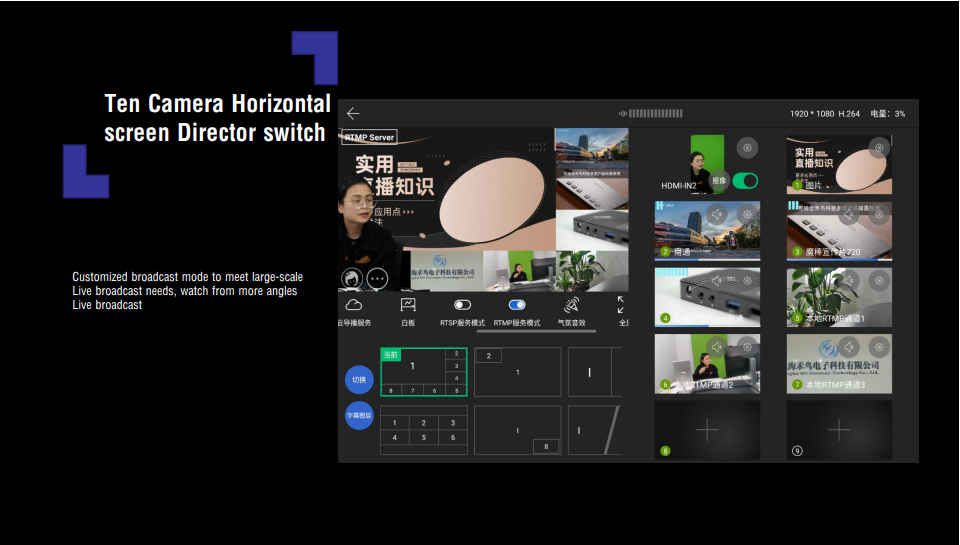Select the layout with window 2 top-left
This screenshot has width=960, height=545.
click(517, 372)
